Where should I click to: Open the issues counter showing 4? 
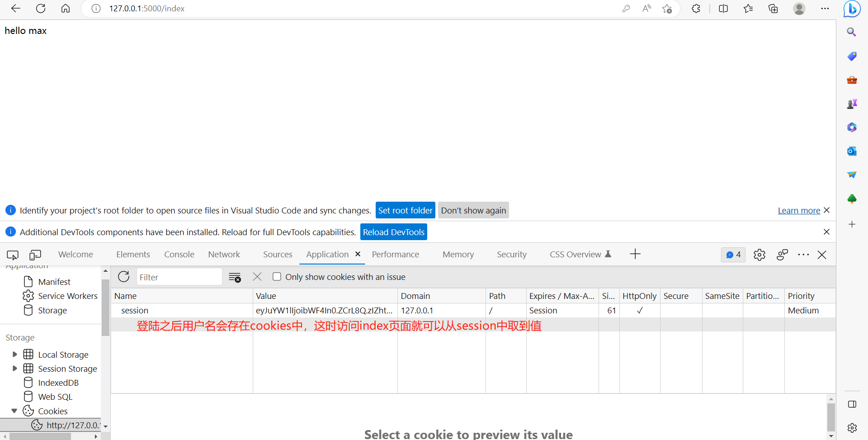(733, 255)
